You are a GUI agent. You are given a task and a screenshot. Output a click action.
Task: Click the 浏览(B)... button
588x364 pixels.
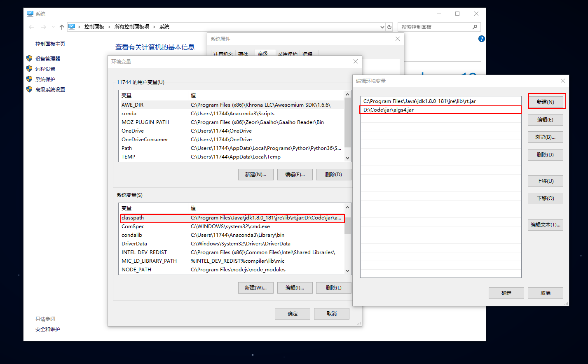(x=545, y=137)
